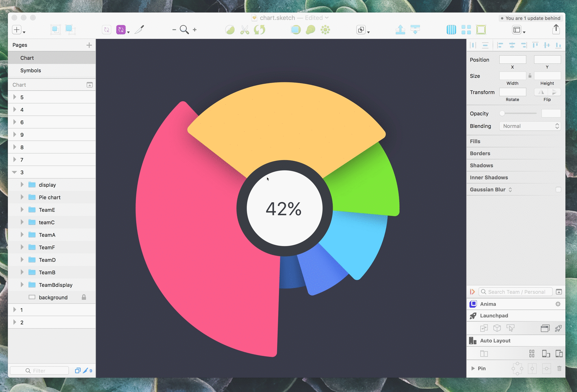577x392 pixels.
Task: Click the Opacity slider handle
Action: point(502,114)
